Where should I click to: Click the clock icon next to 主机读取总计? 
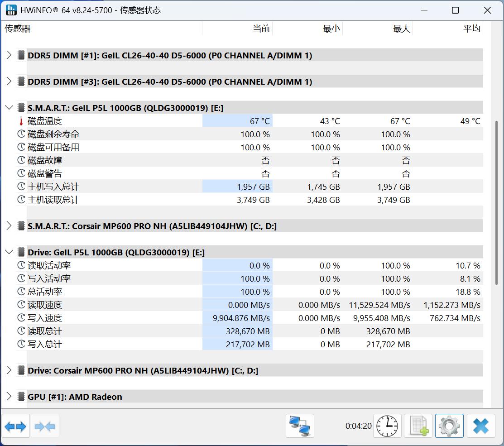pos(21,200)
